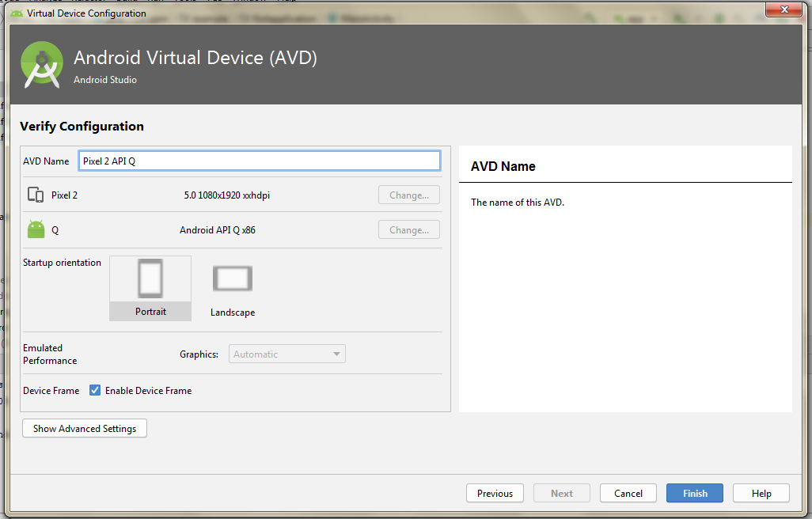This screenshot has width=812, height=519.
Task: Go back with the Previous button
Action: [x=495, y=494]
